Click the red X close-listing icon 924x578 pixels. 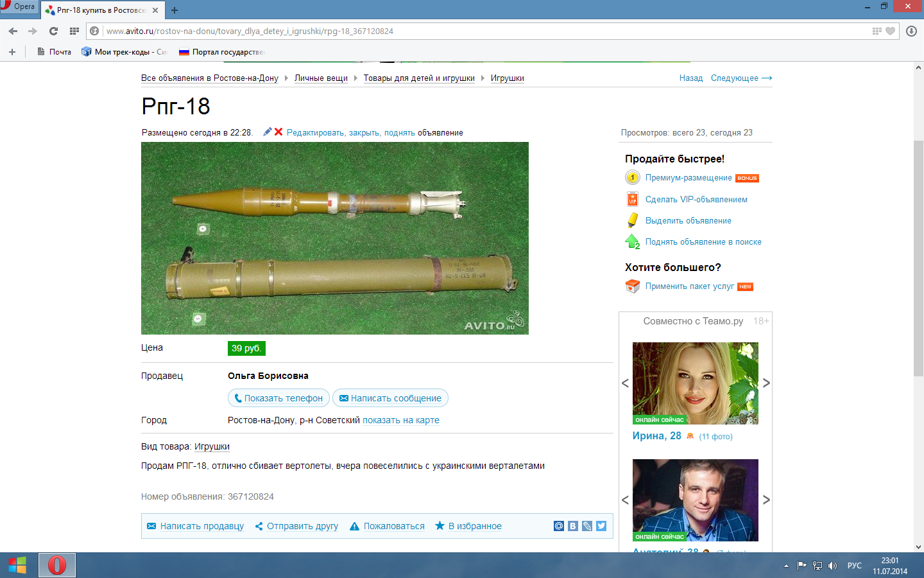click(278, 132)
